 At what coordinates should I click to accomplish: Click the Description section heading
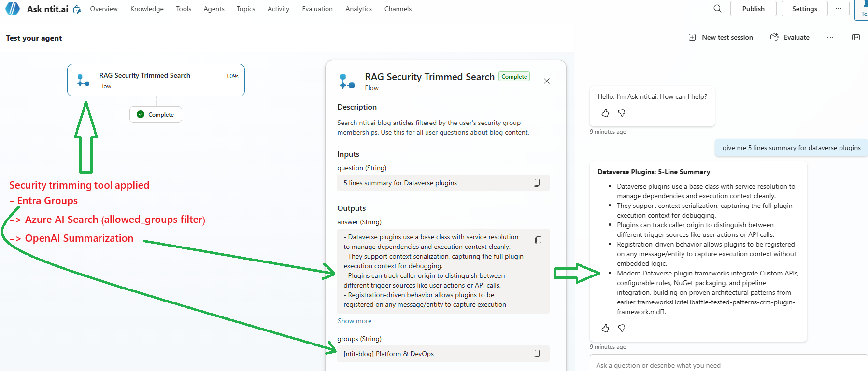357,107
